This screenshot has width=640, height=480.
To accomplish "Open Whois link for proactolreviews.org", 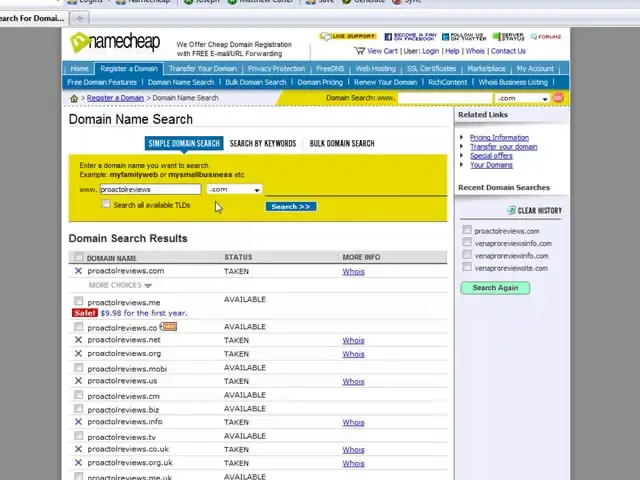I will click(x=353, y=354).
